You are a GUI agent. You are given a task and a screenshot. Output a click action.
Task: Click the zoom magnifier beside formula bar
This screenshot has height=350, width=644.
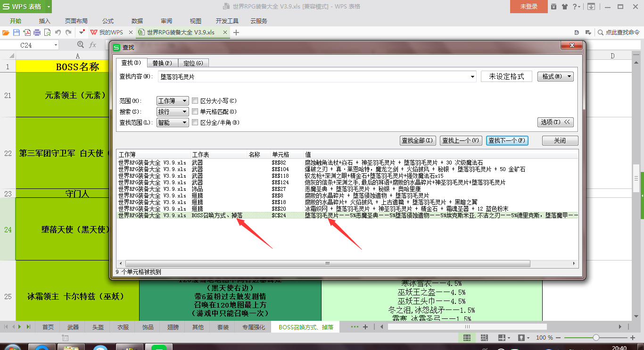[80, 45]
